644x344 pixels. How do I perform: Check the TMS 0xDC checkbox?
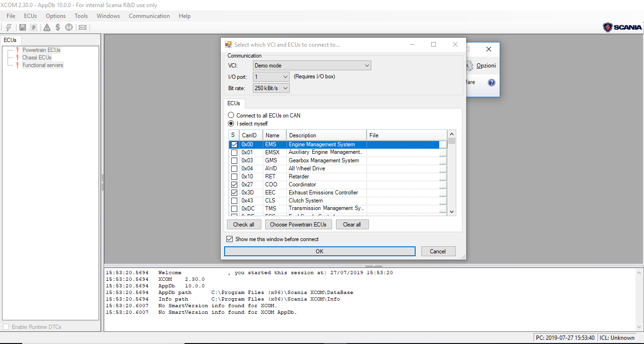point(234,209)
